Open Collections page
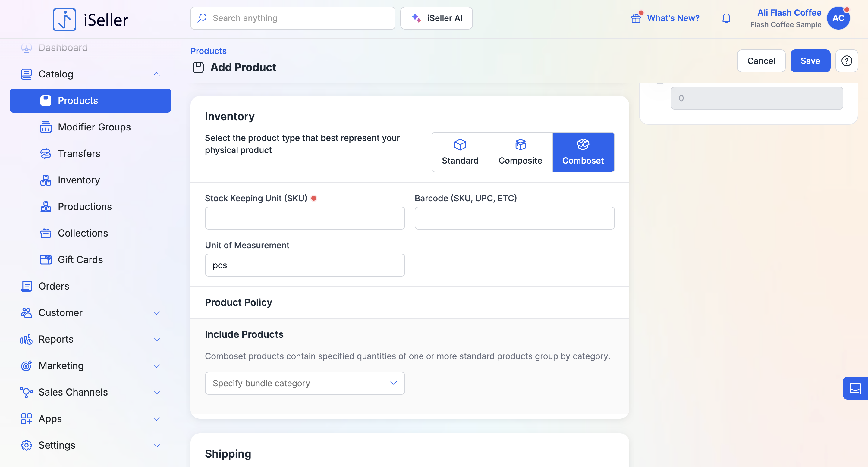This screenshot has height=467, width=868. coord(83,233)
